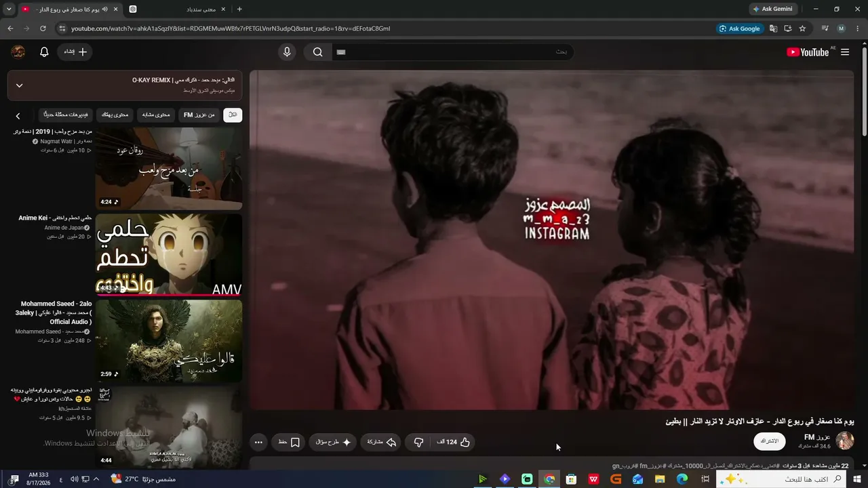Go to the YouTube home logo
The image size is (868, 488).
pos(807,52)
